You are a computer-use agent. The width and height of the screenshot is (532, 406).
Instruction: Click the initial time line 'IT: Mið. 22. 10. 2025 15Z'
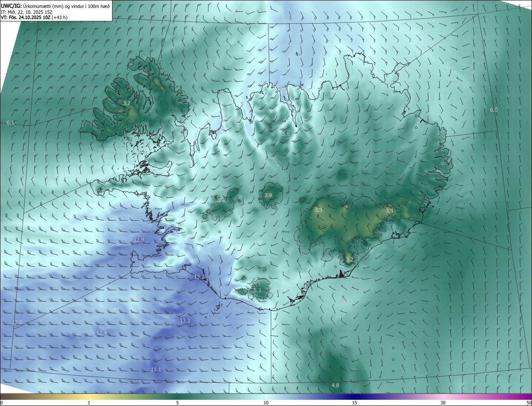click(x=26, y=12)
